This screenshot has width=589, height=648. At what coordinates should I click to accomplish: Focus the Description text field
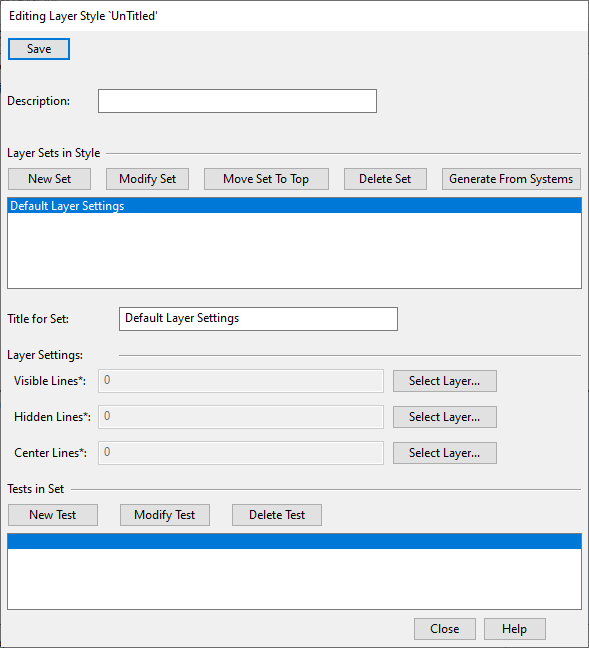[x=237, y=101]
